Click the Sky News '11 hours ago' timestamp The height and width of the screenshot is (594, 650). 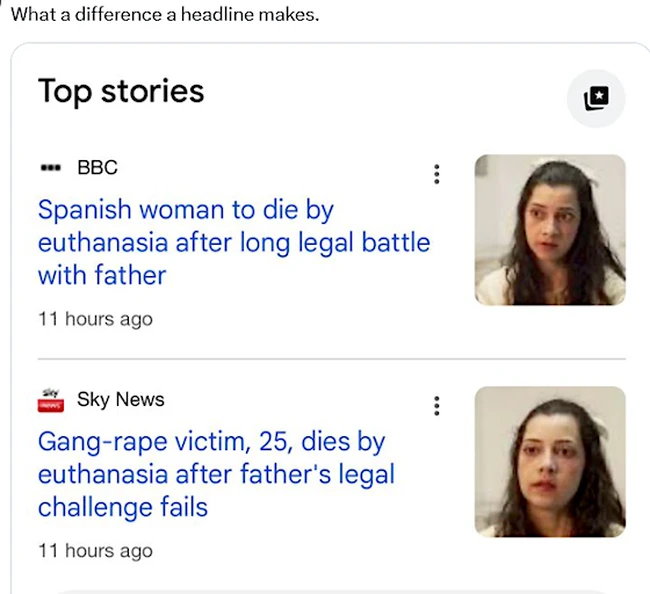pyautogui.click(x=95, y=551)
